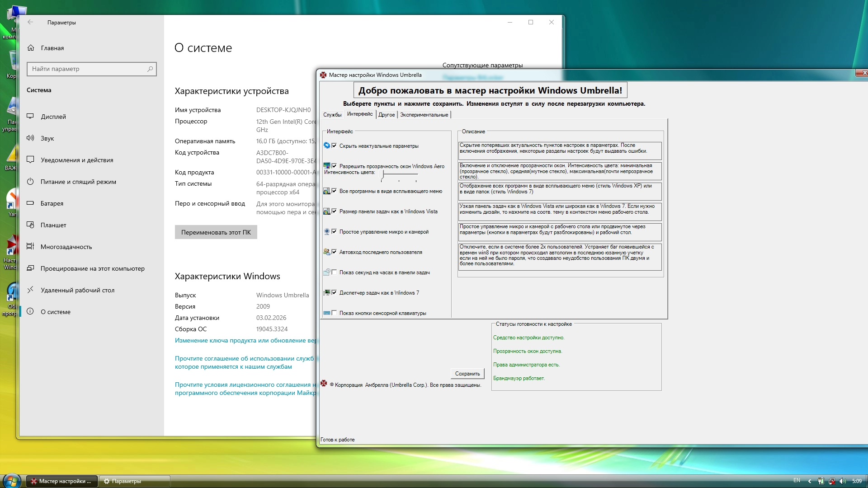Open Удаленный рабочий стол settings
The width and height of the screenshot is (868, 488).
(x=77, y=290)
